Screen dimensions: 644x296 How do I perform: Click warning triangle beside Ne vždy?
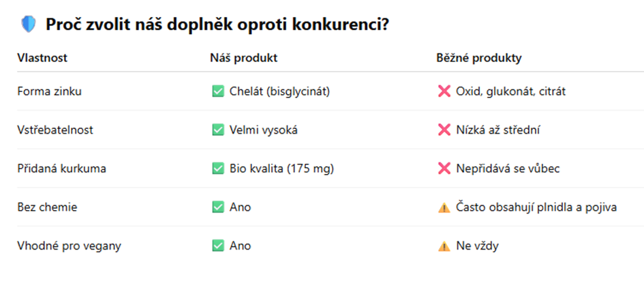coord(444,246)
